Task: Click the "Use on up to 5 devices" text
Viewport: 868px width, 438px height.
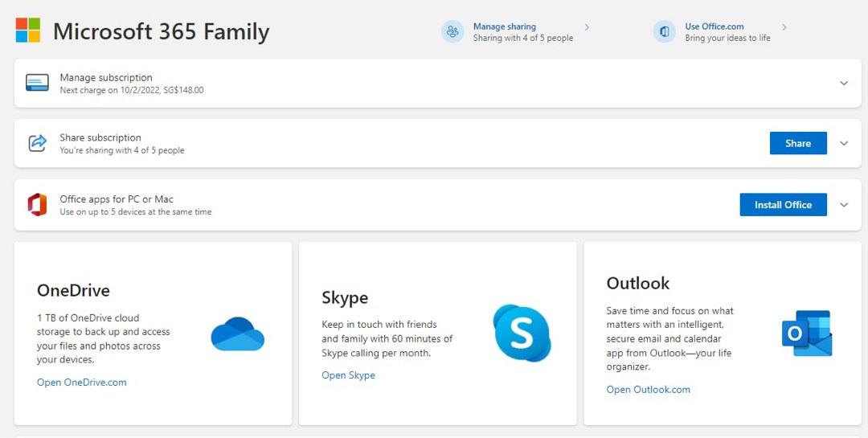Action: [136, 211]
